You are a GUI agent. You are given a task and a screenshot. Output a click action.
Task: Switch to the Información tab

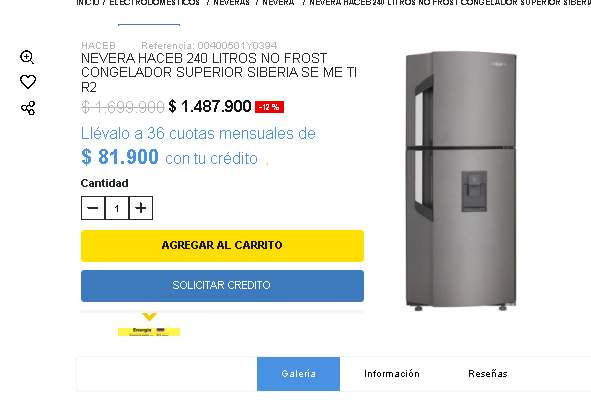392,374
